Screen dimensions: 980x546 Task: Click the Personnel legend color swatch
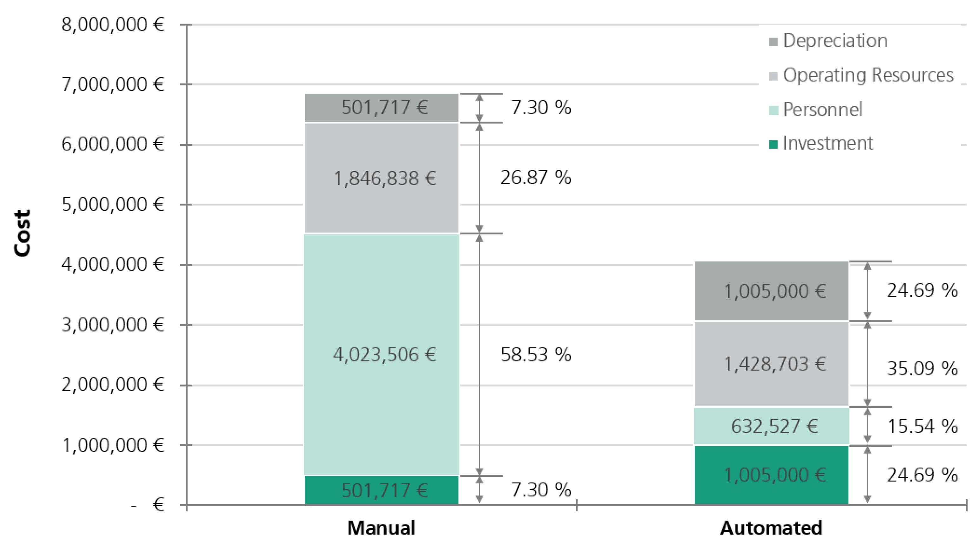click(773, 111)
